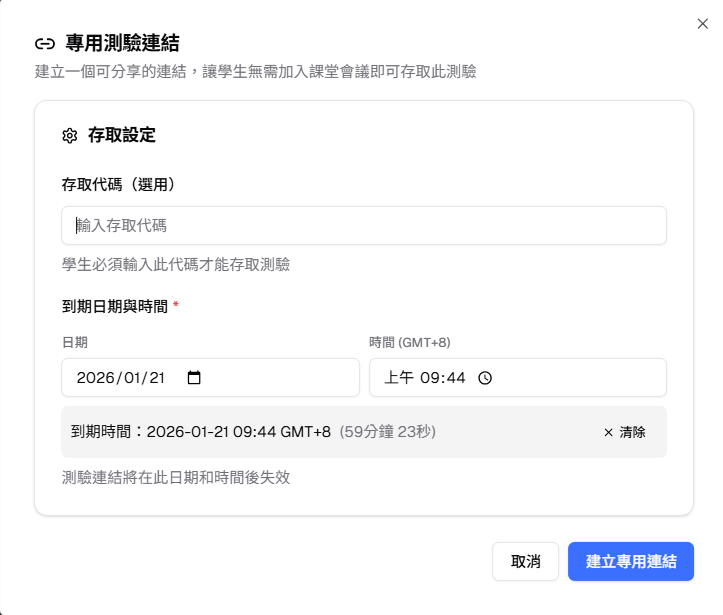Click the 日期 label above the date field
723x615 pixels.
coord(75,343)
